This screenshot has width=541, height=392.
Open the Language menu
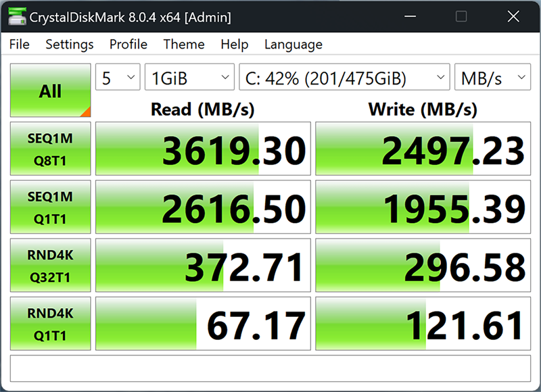pos(293,45)
